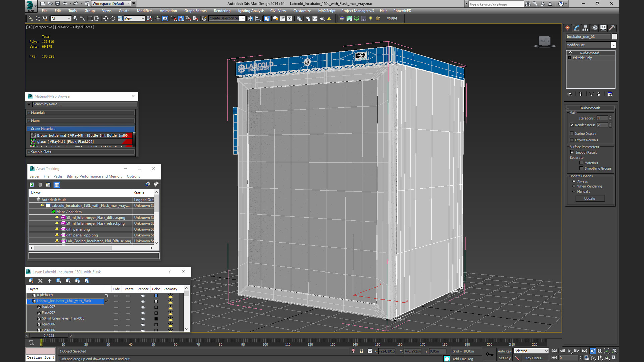Click the Key Filters button

pos(535,358)
